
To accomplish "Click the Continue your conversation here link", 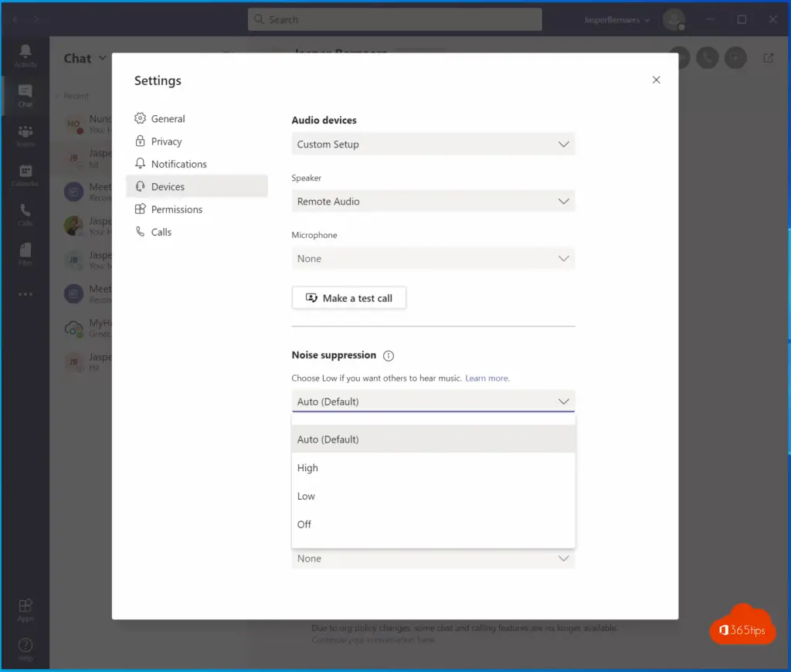I will point(373,640).
